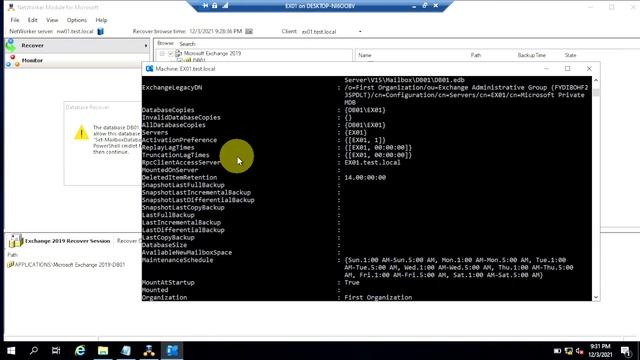Image resolution: width=640 pixels, height=360 pixels.
Task: Select the Exchange 2019 Recover Session tab
Action: (68, 241)
